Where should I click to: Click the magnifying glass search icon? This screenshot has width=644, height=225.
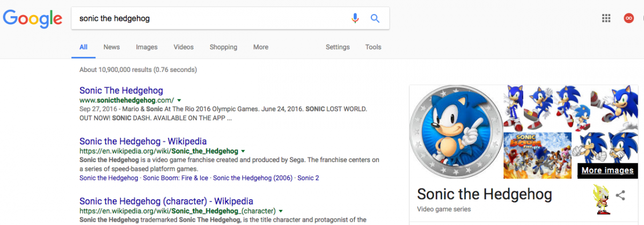[x=375, y=18]
